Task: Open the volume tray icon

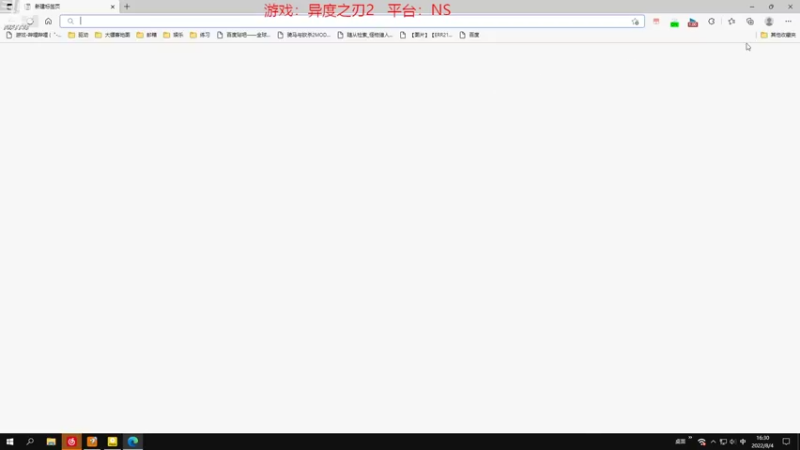Action: pyautogui.click(x=733, y=442)
